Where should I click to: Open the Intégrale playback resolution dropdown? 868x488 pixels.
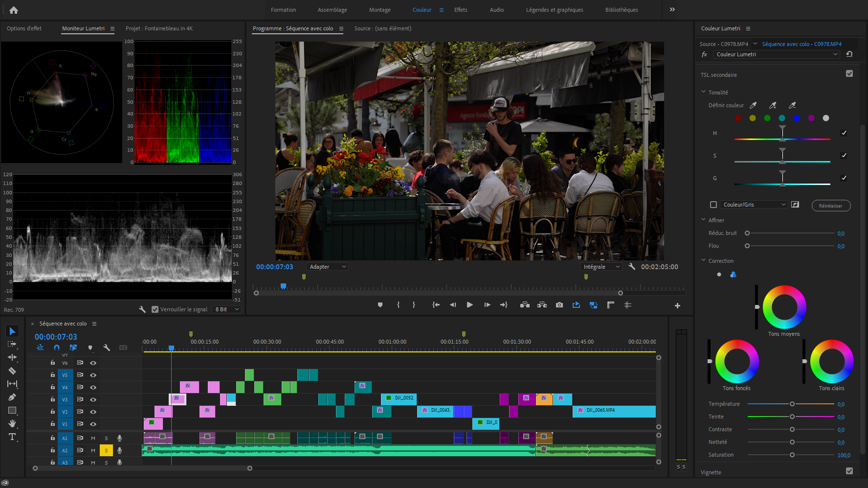(x=601, y=267)
